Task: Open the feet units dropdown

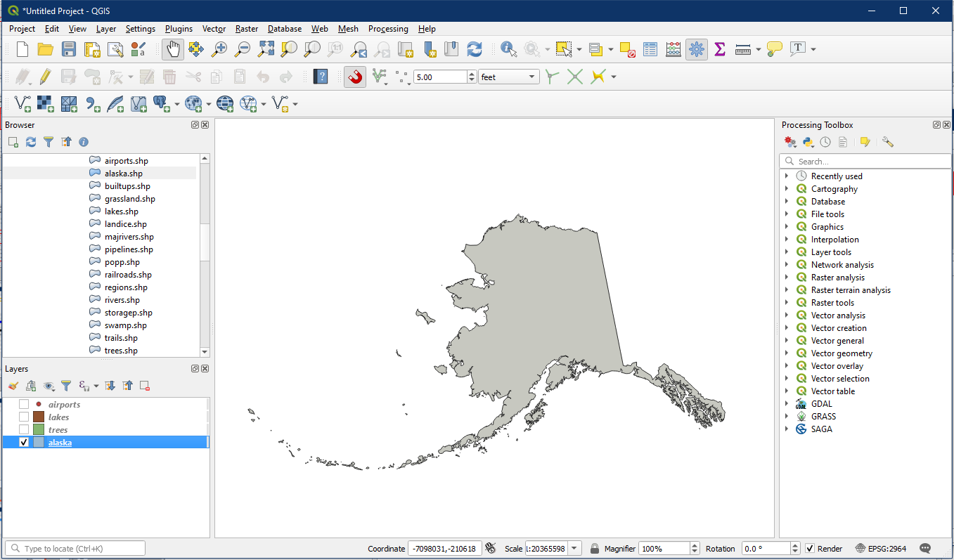Action: click(x=508, y=77)
